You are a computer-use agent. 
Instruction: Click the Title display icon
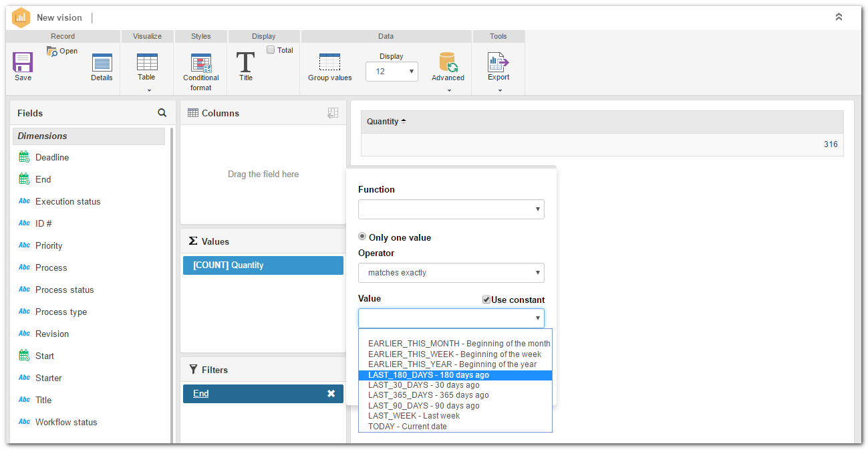coord(245,62)
